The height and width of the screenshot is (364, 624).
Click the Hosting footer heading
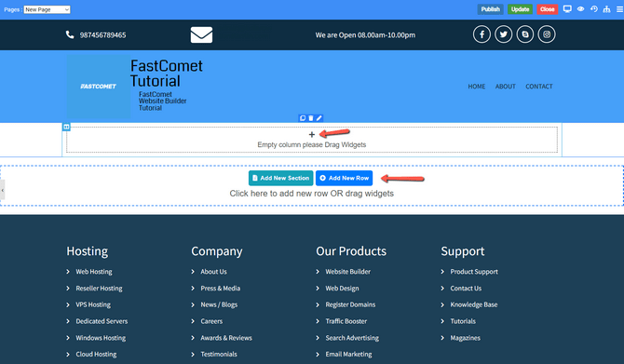pyautogui.click(x=88, y=251)
